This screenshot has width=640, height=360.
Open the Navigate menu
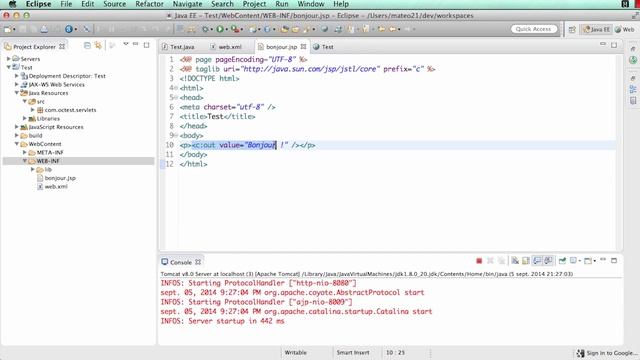187,4
